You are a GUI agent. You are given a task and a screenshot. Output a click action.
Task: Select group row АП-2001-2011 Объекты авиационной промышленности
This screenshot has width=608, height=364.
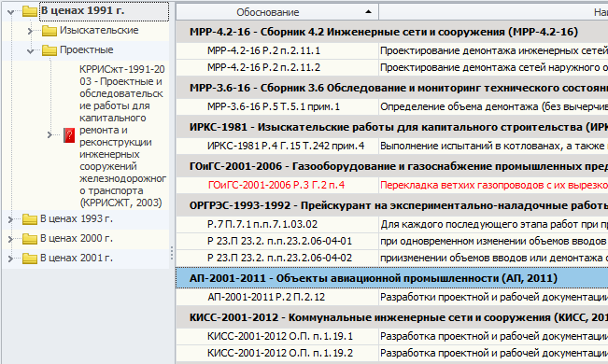tap(392, 278)
